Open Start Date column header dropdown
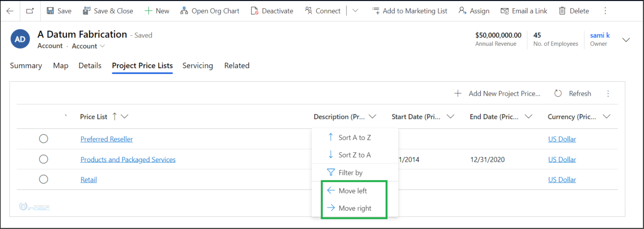Screen dimensions: 644x229 tap(450, 117)
